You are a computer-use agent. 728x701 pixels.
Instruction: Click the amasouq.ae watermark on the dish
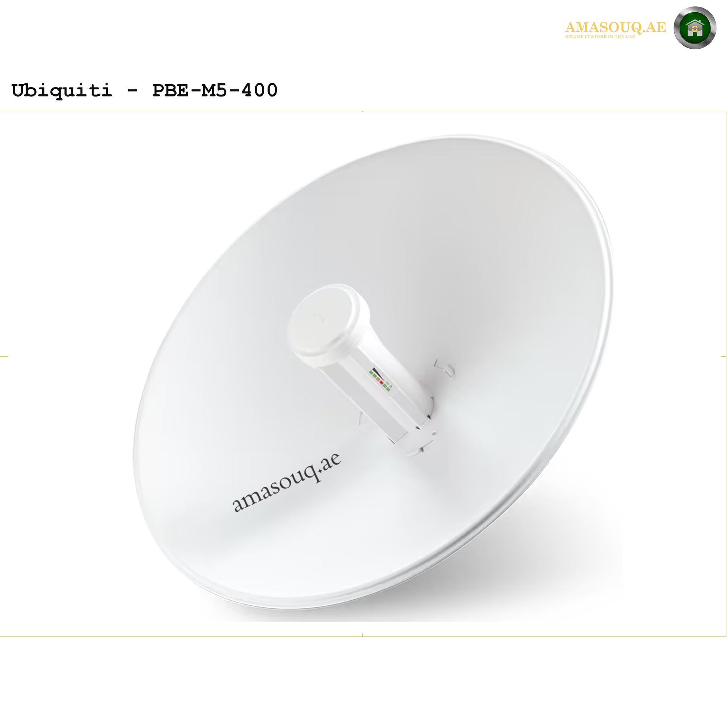(x=287, y=482)
